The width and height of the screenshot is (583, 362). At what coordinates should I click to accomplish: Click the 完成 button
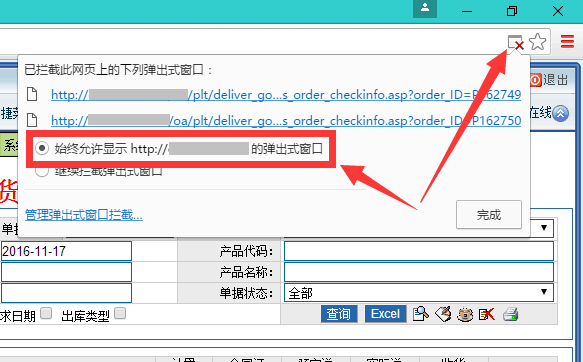489,215
